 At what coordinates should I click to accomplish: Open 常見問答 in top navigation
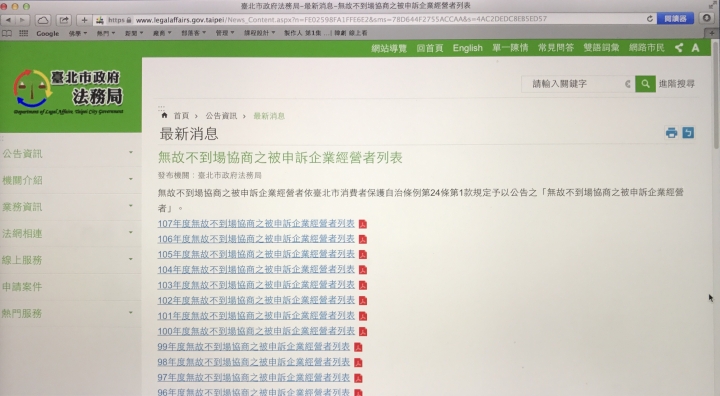coord(556,48)
